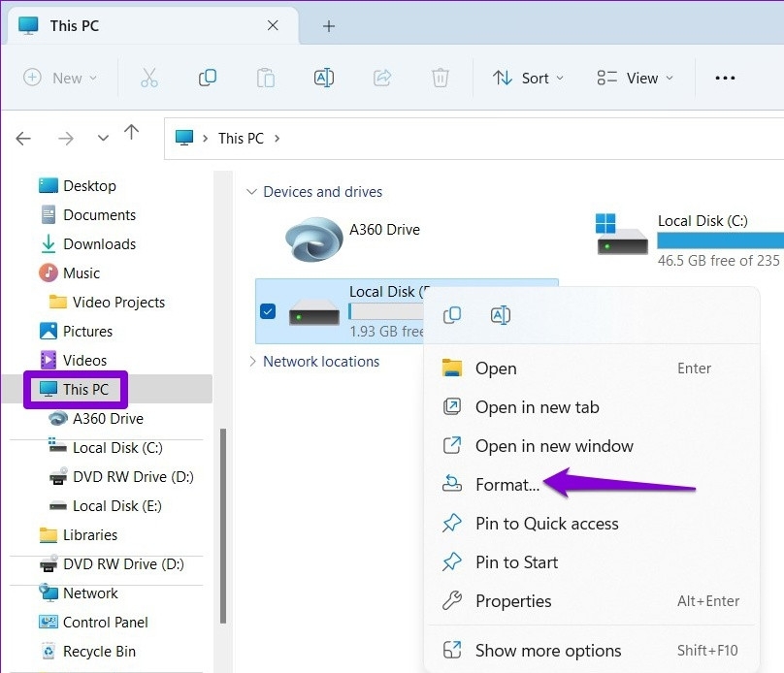Screen dimensions: 784x673
Task: Click the Share icon in the toolbar
Action: [x=382, y=78]
